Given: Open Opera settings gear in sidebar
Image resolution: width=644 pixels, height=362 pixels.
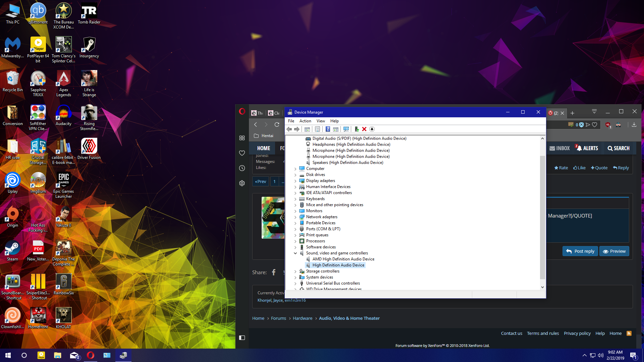Looking at the screenshot, I should 242,183.
